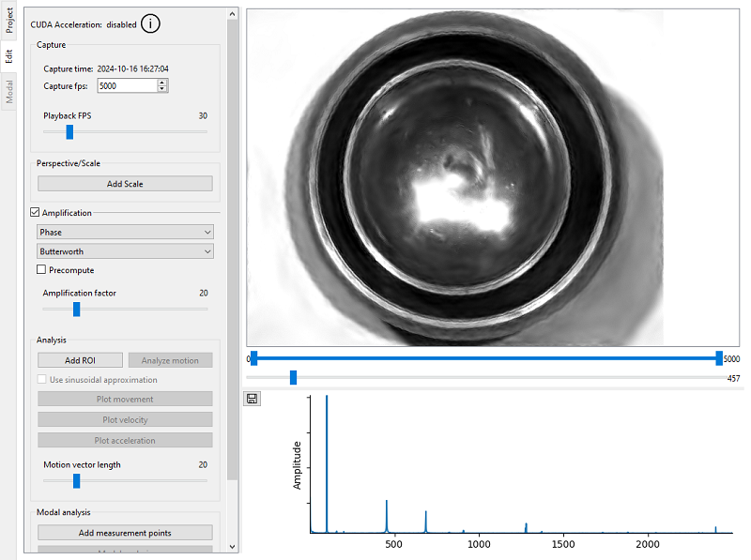Click the Analyze motion button
751x560 pixels.
(170, 360)
